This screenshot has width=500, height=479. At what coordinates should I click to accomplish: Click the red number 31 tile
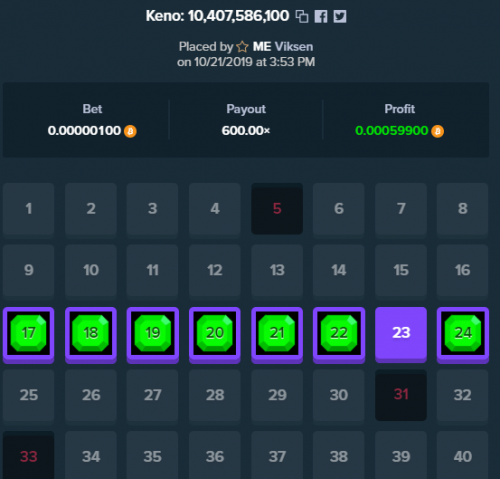(401, 395)
